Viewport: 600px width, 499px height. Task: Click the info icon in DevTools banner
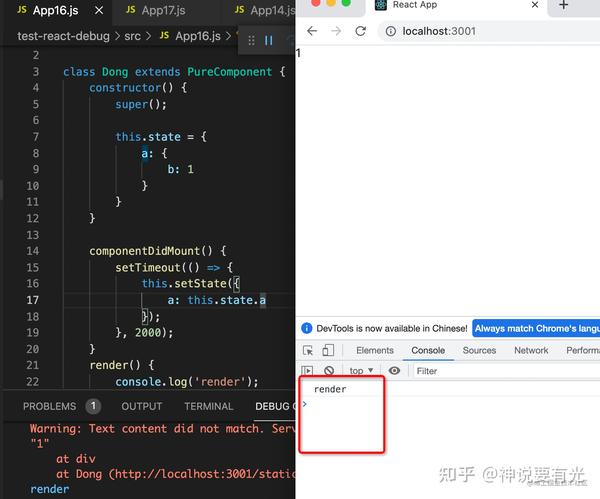[307, 328]
